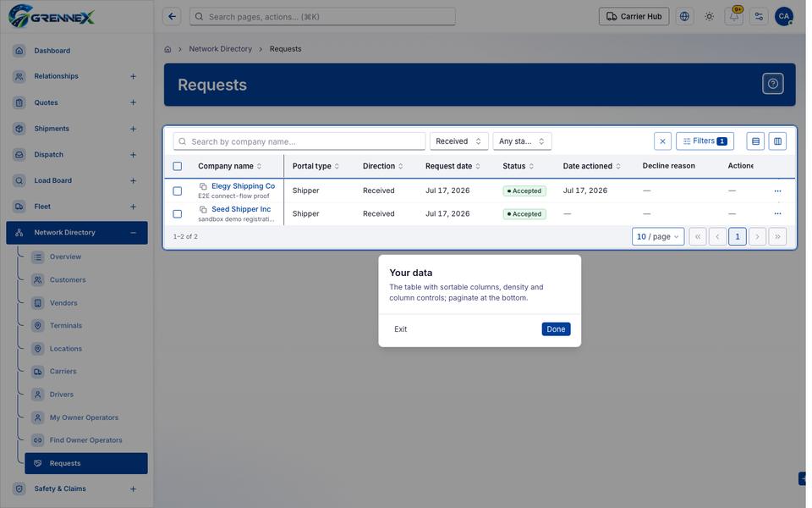The width and height of the screenshot is (812, 508).
Task: Open row actions for Elegy Shipping Co
Action: [x=777, y=190]
